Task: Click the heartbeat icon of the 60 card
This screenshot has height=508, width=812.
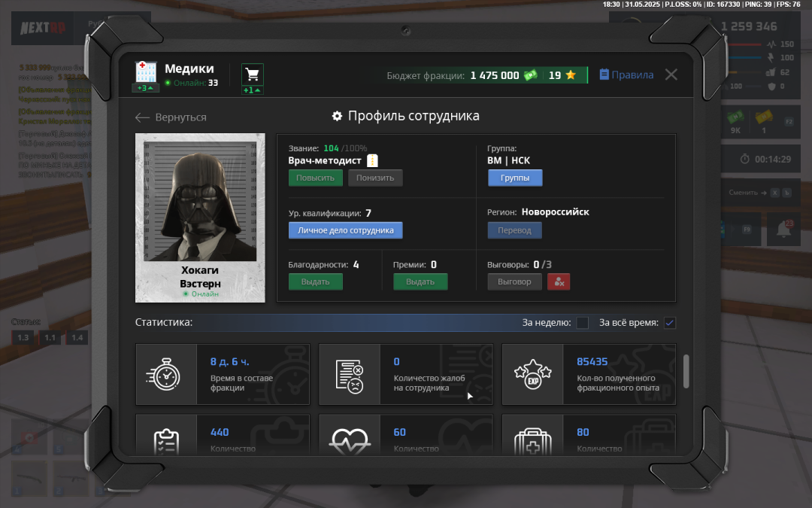Action: coord(350,442)
